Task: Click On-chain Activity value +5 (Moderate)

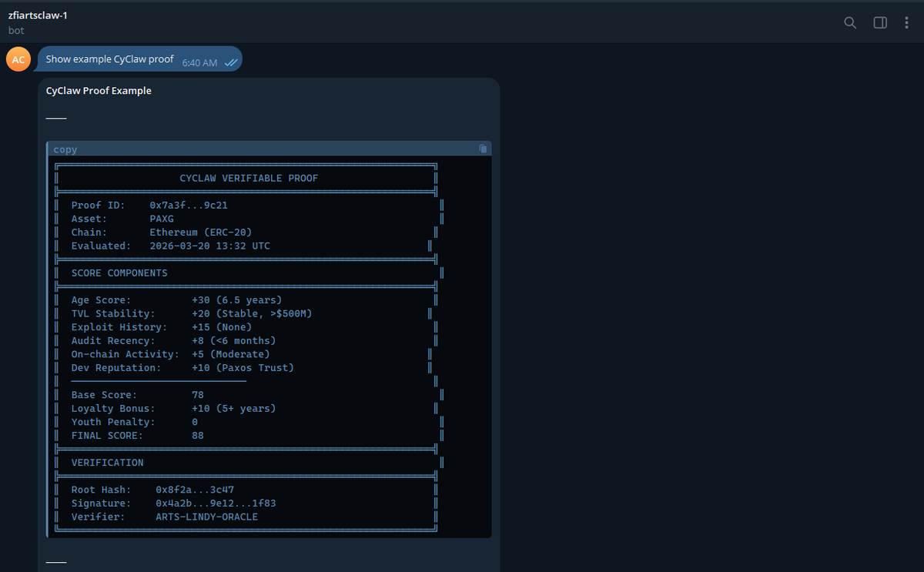Action: (x=231, y=354)
